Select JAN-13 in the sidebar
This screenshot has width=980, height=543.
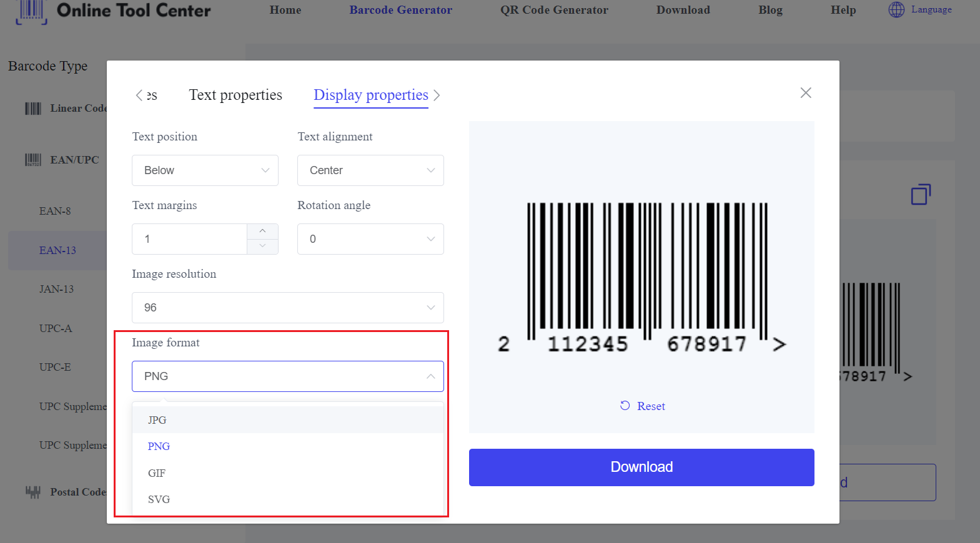[x=56, y=289]
